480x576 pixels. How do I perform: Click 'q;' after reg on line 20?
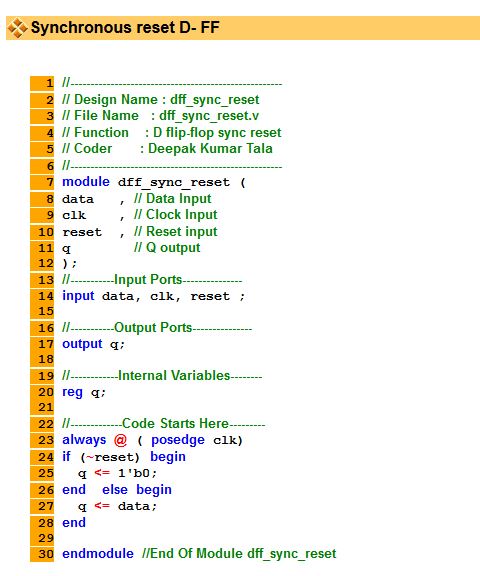(98, 393)
